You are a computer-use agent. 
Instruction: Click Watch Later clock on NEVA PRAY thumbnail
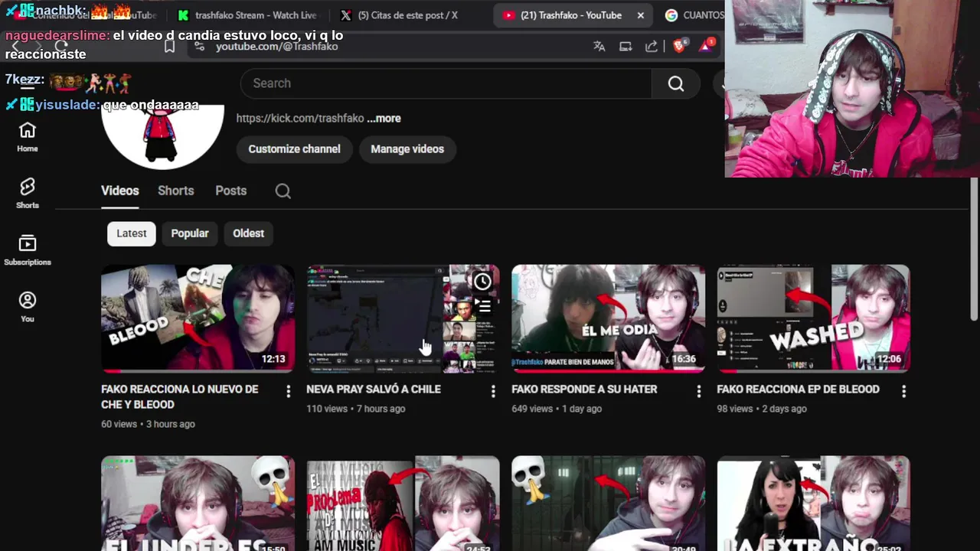click(482, 282)
